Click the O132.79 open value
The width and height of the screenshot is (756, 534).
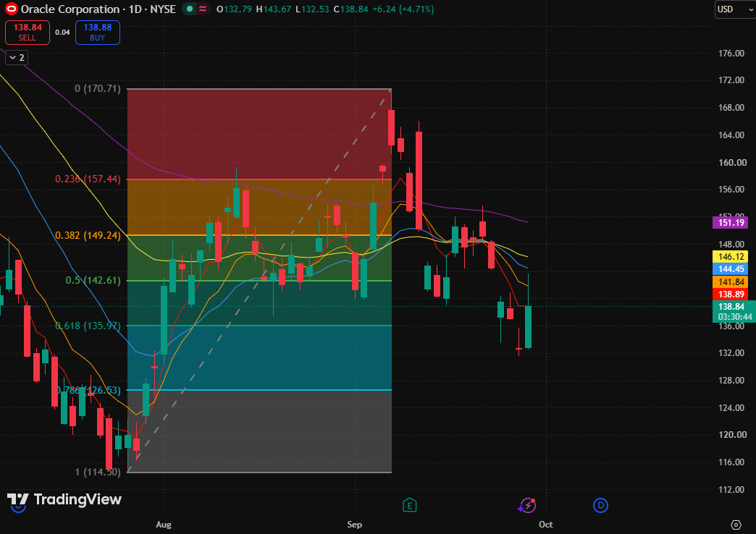point(234,9)
